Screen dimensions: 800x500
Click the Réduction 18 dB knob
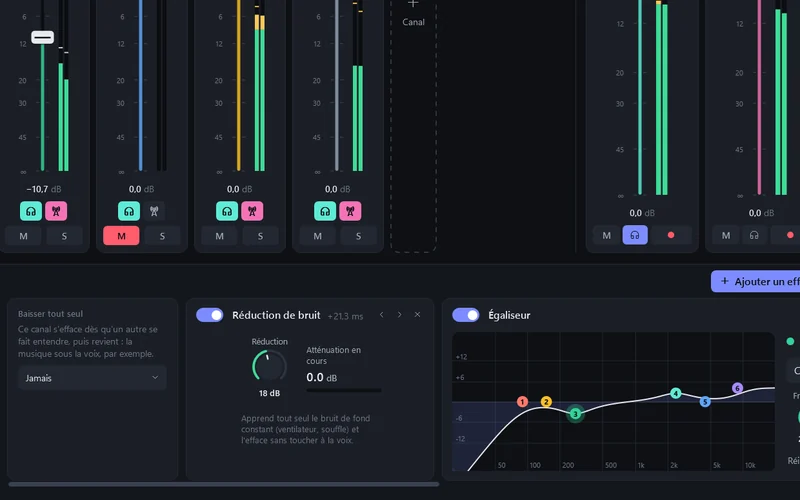(x=269, y=366)
